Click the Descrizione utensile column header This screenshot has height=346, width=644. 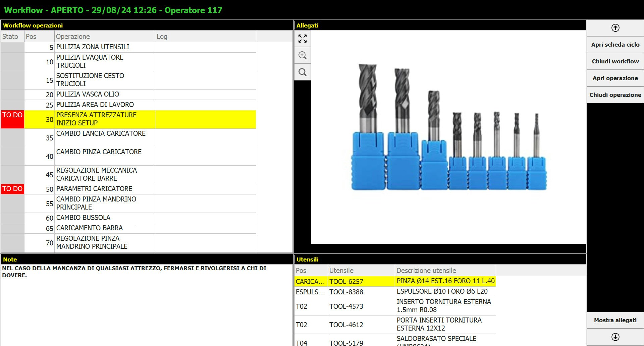tap(445, 271)
